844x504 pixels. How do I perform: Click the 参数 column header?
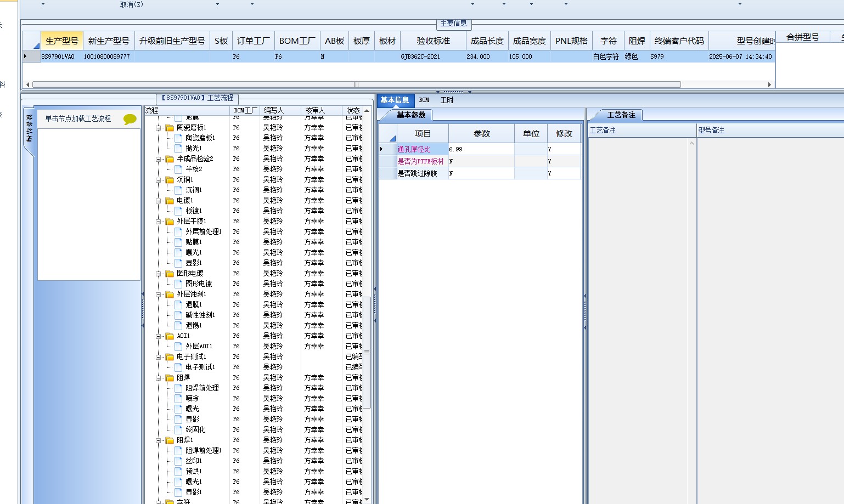click(482, 134)
